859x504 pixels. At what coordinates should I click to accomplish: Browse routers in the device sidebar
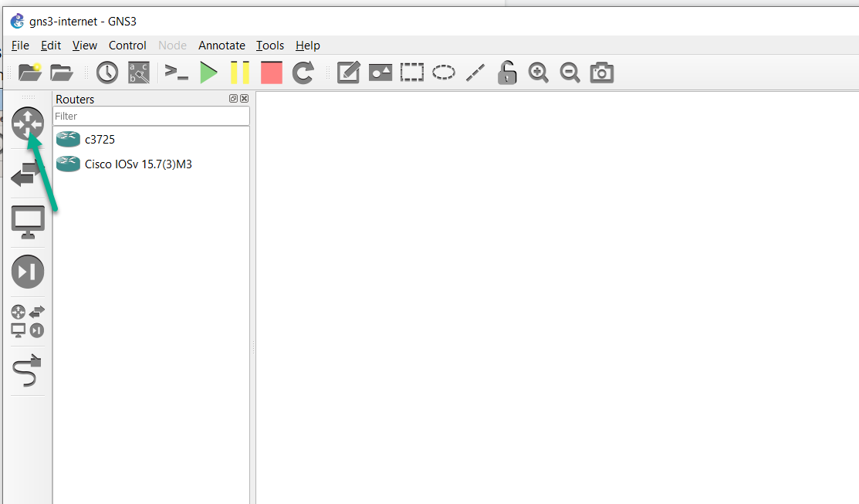pos(27,123)
